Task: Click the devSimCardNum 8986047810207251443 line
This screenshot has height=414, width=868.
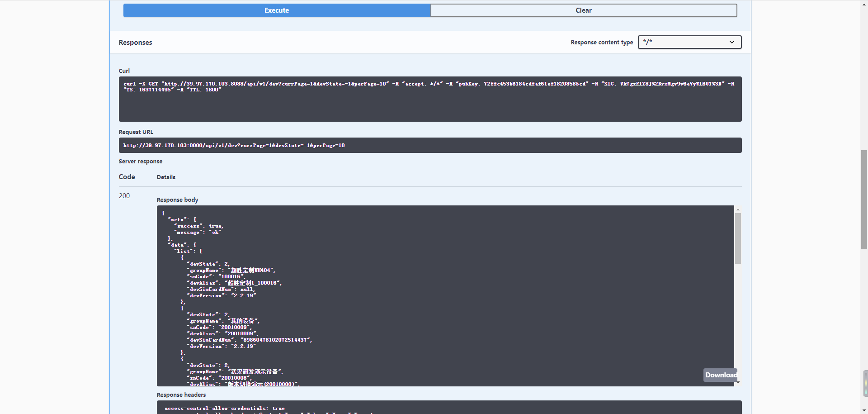Action: 250,340
